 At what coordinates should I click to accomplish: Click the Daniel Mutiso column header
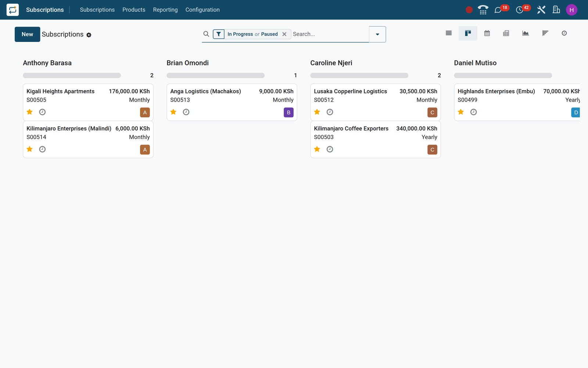[x=475, y=63]
